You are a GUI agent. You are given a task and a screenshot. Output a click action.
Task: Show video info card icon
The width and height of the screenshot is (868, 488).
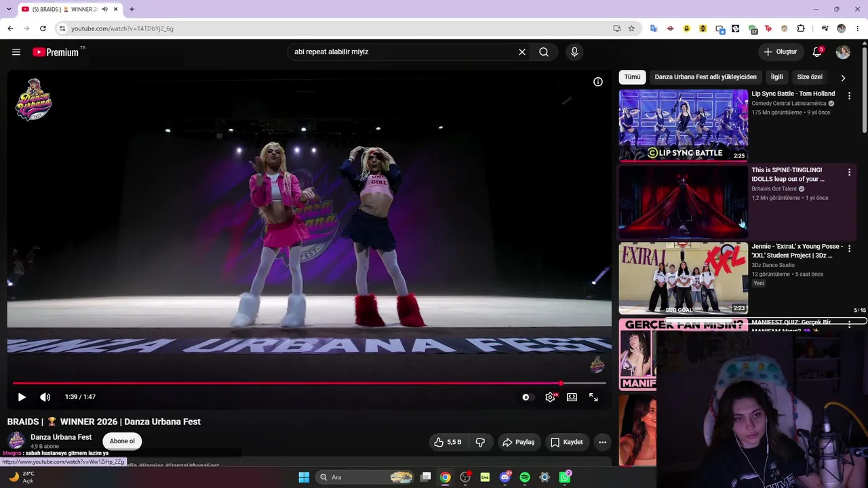click(x=598, y=82)
